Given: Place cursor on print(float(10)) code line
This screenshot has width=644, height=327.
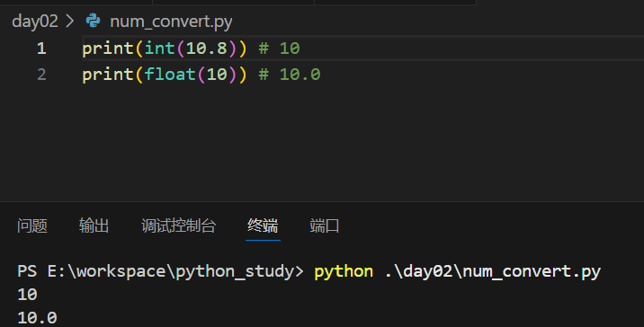Looking at the screenshot, I should click(165, 75).
